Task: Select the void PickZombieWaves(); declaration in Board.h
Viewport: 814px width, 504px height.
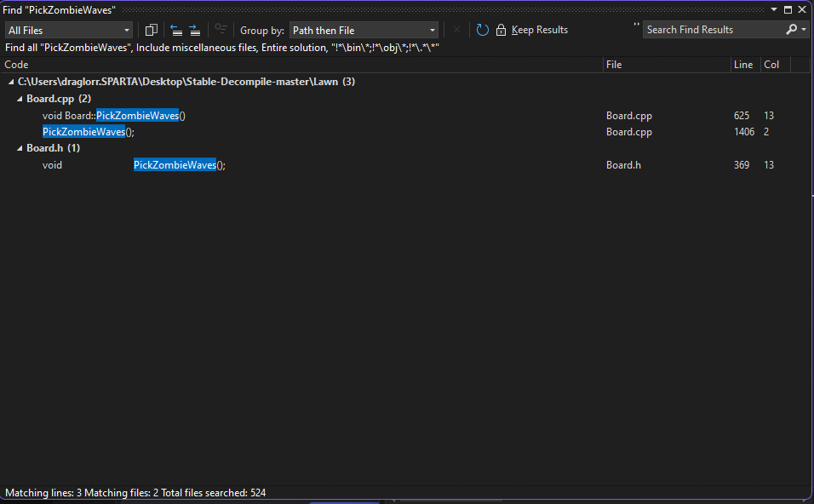Action: click(x=134, y=165)
